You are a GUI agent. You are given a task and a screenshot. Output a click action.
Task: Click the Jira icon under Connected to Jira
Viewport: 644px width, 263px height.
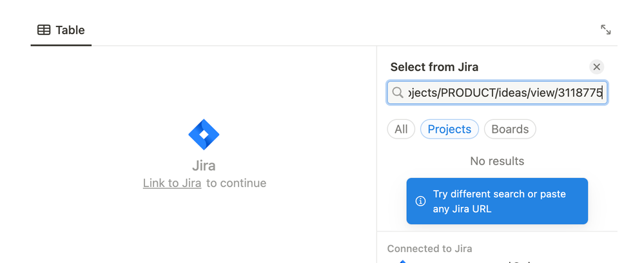click(x=402, y=261)
